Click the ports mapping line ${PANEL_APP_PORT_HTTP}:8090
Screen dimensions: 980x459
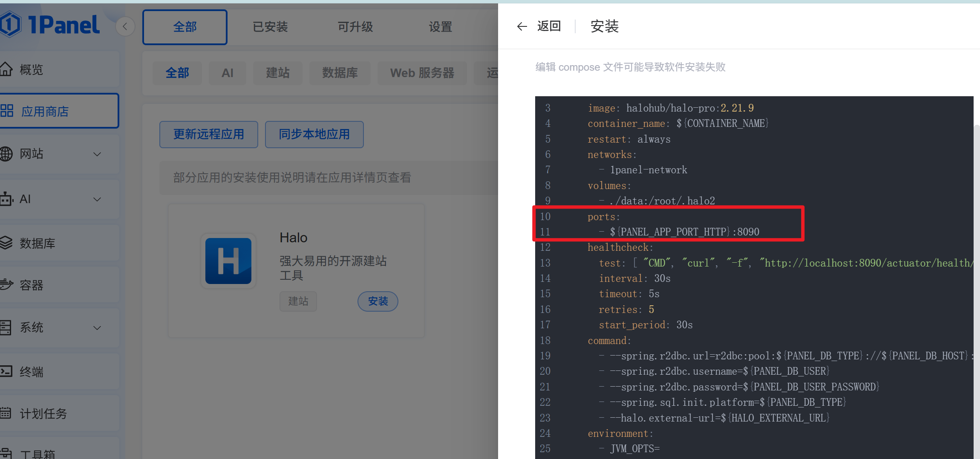click(x=685, y=232)
